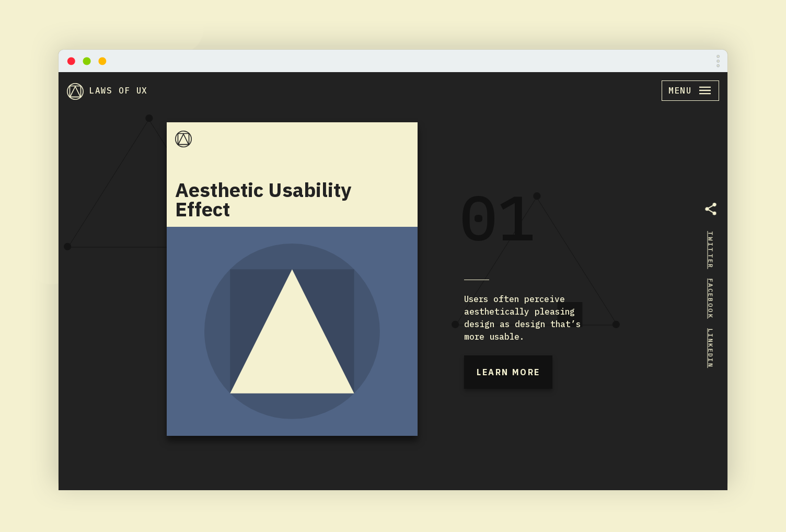This screenshot has height=532, width=786.
Task: Select the LAWS OF UX header title
Action: click(118, 90)
